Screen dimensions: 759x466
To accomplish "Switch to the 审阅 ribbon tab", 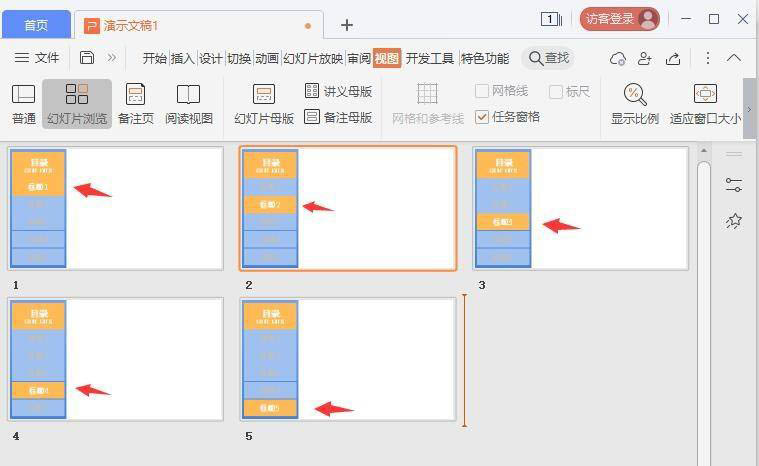I will coord(359,59).
